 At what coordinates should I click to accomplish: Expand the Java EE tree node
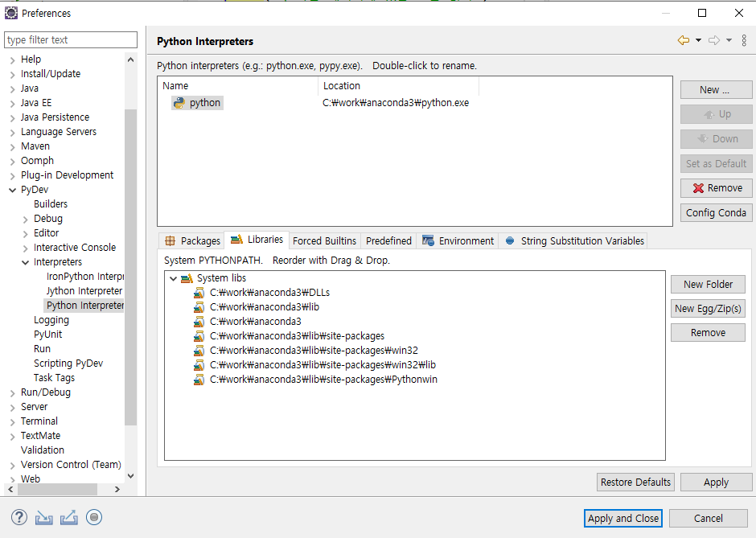tap(13, 104)
